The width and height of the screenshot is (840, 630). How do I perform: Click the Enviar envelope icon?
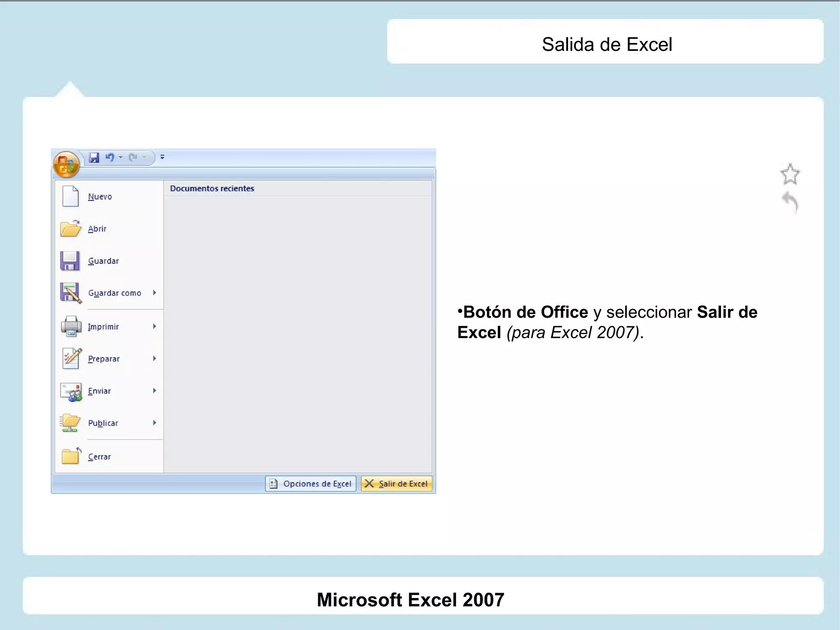(71, 392)
